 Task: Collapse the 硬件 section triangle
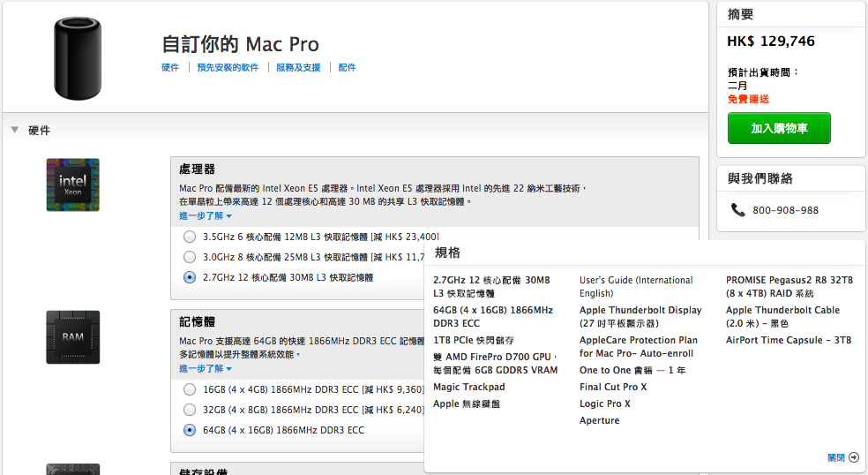[x=15, y=130]
